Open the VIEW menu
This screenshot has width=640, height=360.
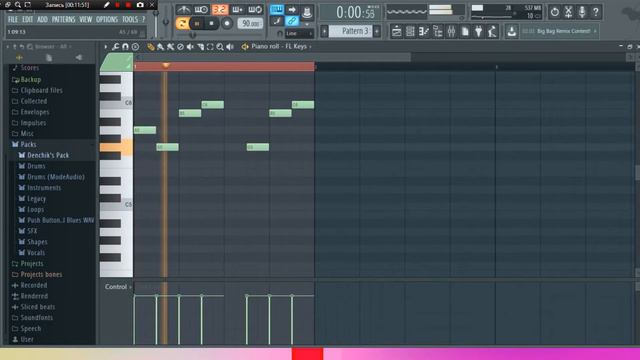(85, 20)
